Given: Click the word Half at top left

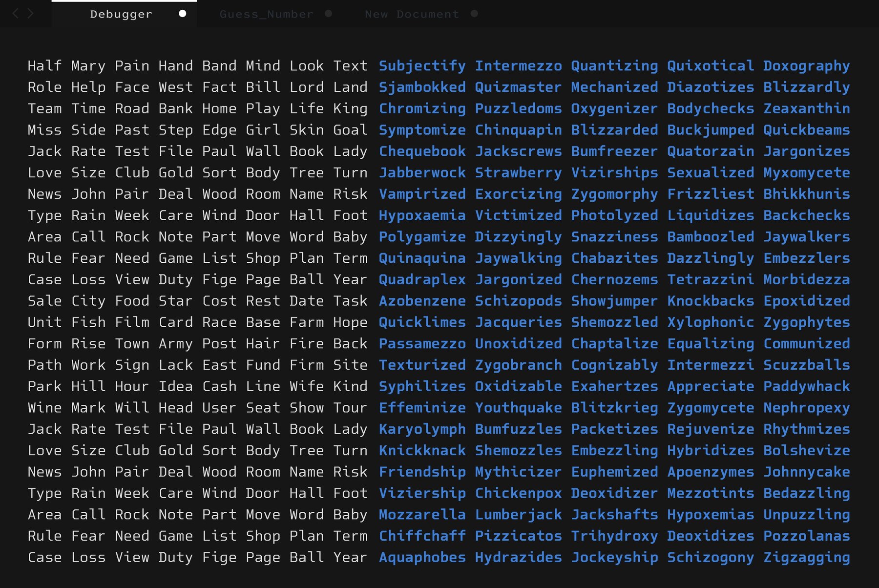Looking at the screenshot, I should coord(44,65).
